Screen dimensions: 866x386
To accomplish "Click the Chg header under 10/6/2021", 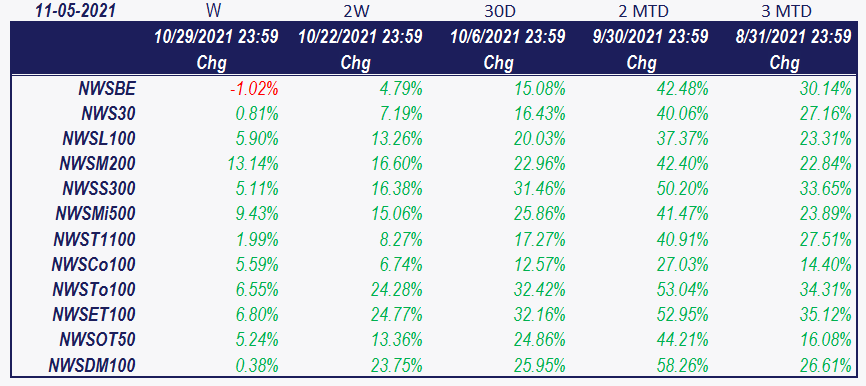I will click(498, 63).
